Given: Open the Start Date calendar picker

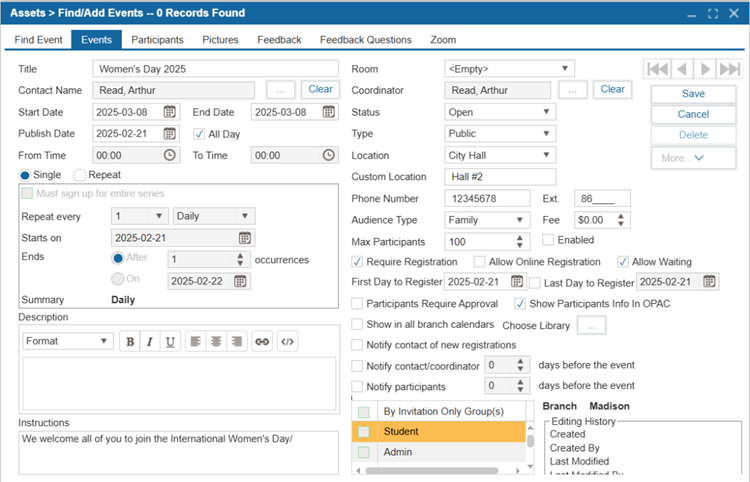Looking at the screenshot, I should [169, 112].
